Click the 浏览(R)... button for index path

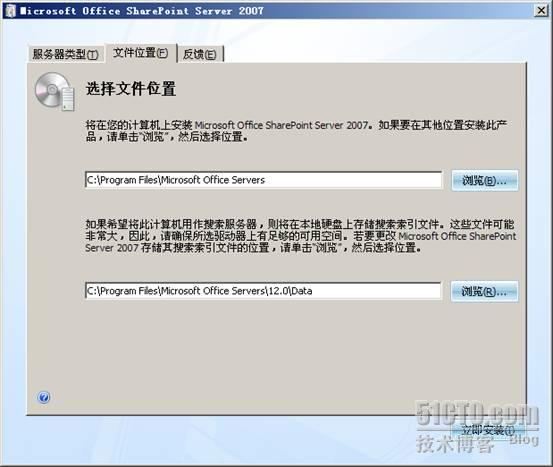(484, 291)
